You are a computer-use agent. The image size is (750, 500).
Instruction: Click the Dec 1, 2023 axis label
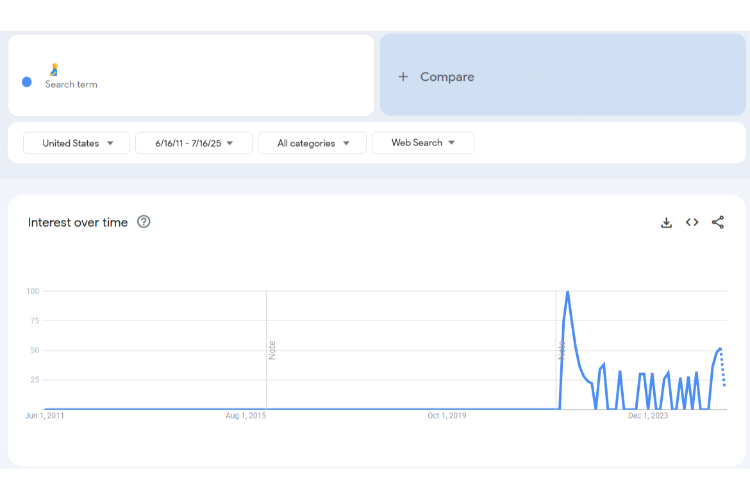point(646,415)
